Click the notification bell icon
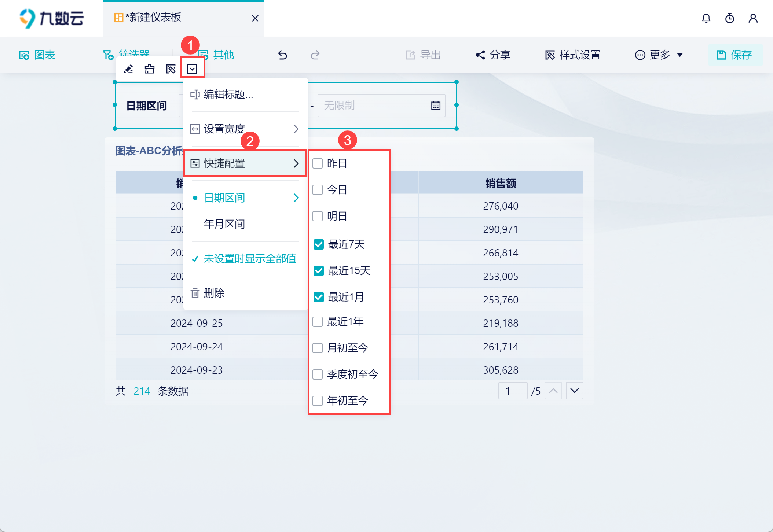 tap(706, 18)
